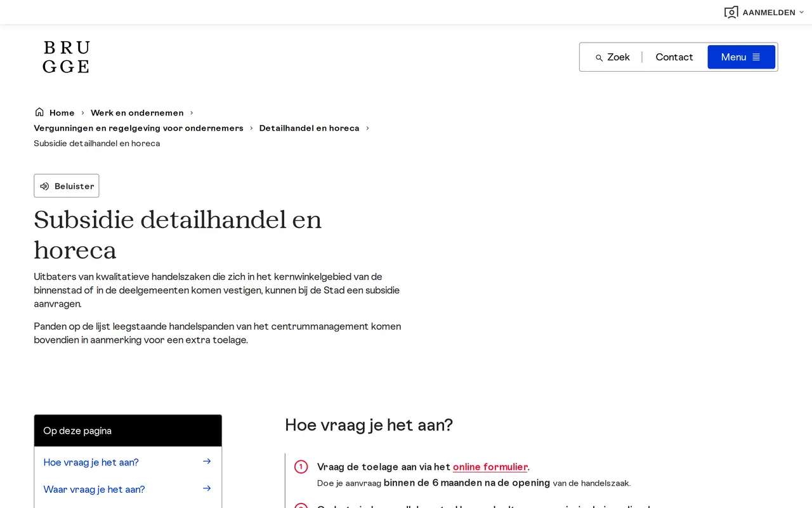This screenshot has height=508, width=812.
Task: Open Detailhandel en horeca breadcrumb
Action: [x=309, y=128]
